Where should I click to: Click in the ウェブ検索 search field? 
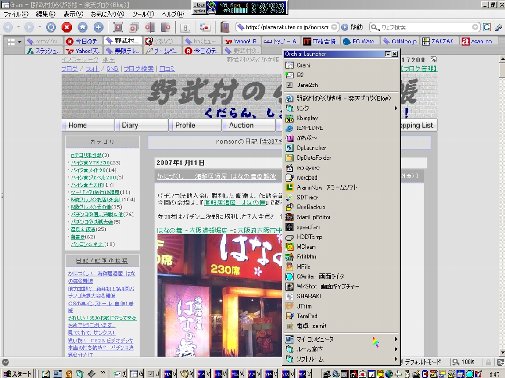426,27
